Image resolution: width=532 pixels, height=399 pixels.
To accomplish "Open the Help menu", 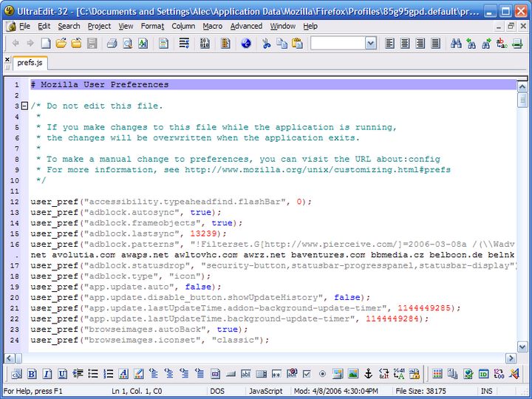I will click(310, 26).
